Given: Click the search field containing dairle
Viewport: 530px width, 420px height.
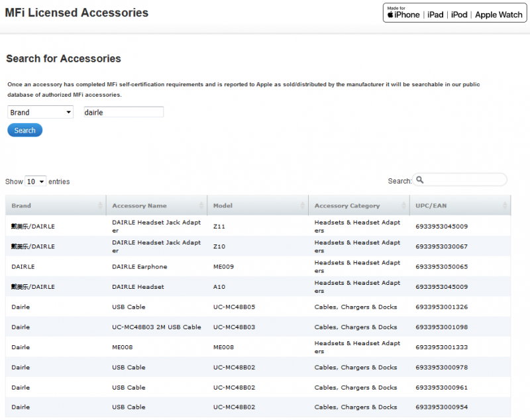Looking at the screenshot, I should (123, 113).
